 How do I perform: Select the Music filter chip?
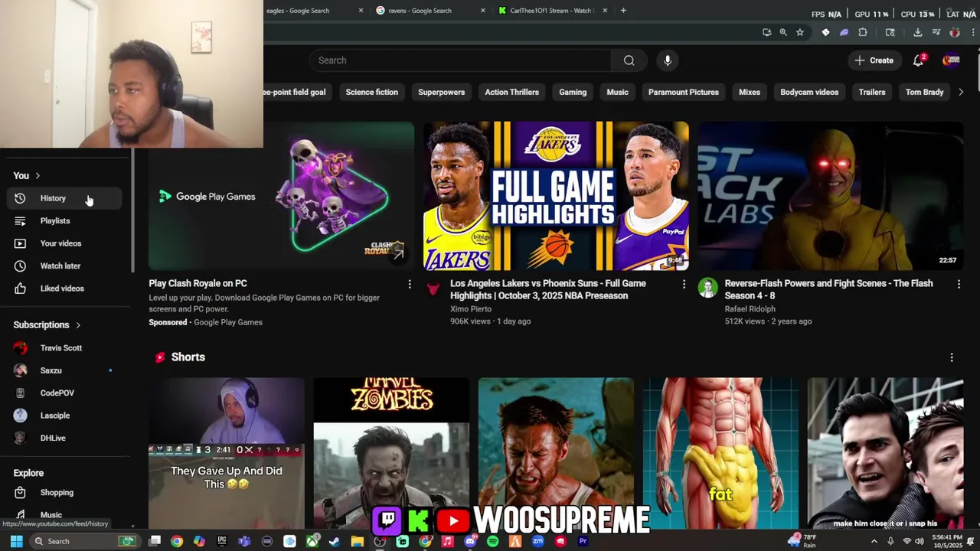[x=617, y=92]
